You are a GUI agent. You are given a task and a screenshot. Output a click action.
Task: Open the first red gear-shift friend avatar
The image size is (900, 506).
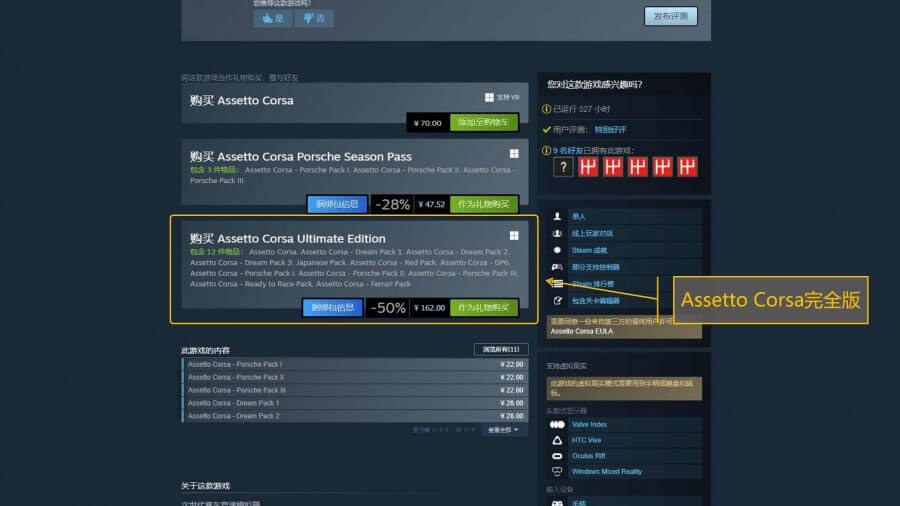[588, 167]
